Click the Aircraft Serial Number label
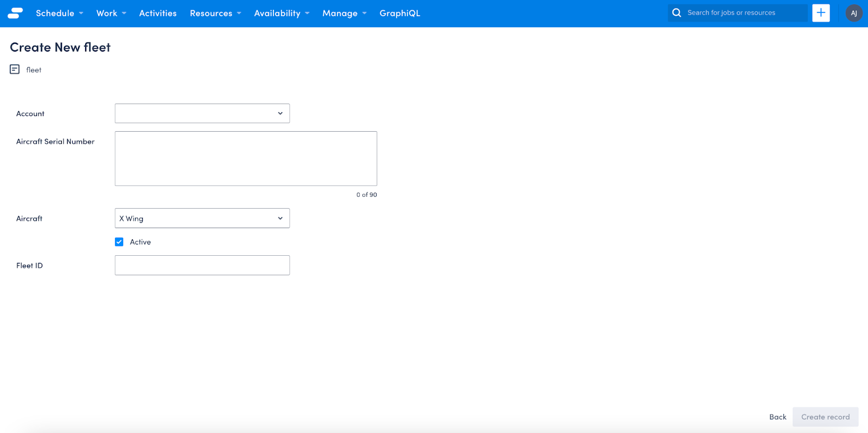 coord(55,141)
